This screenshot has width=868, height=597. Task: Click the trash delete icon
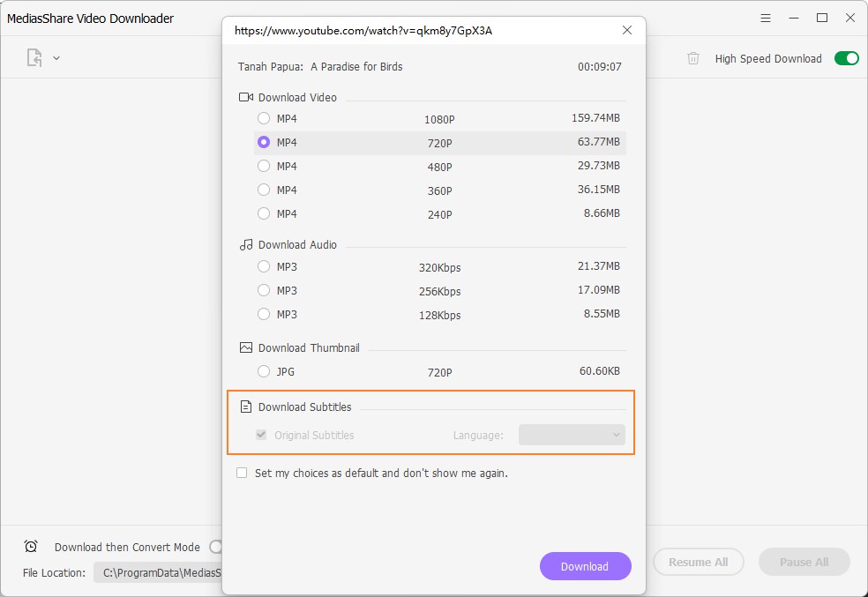(693, 58)
